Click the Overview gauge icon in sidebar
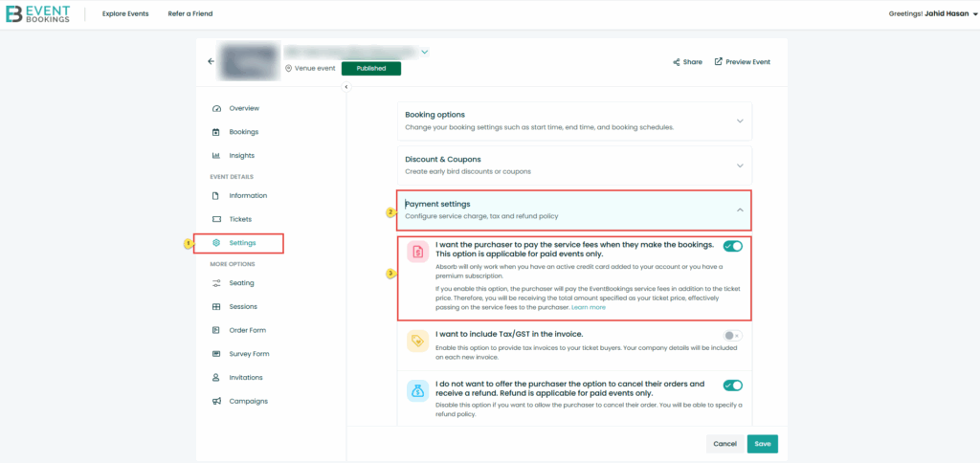 tap(216, 108)
